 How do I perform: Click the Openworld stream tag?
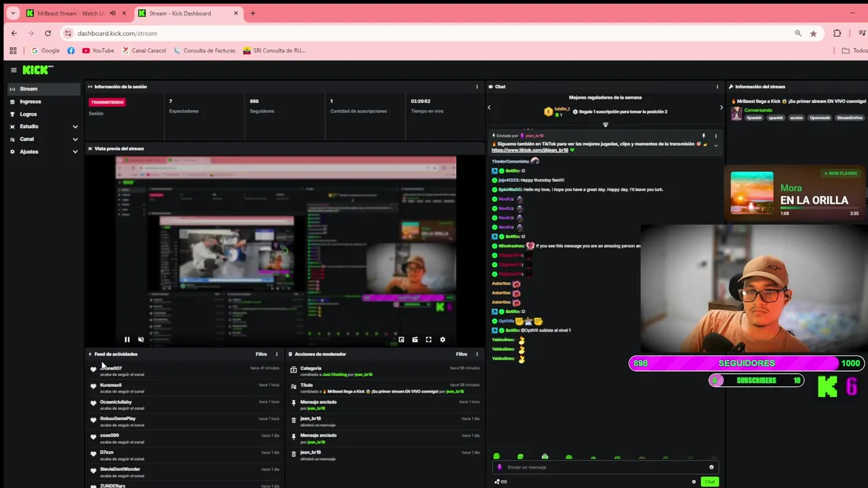[x=819, y=118]
